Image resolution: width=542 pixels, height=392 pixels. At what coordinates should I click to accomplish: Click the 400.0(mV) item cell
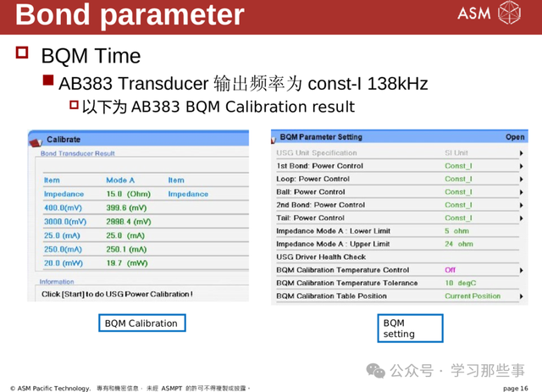(63, 208)
